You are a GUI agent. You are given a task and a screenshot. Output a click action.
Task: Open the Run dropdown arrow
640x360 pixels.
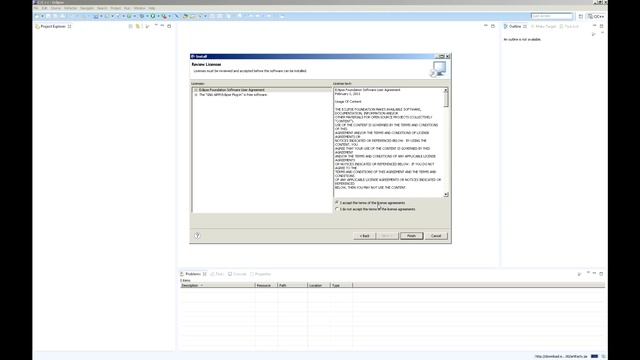pyautogui.click(x=158, y=16)
